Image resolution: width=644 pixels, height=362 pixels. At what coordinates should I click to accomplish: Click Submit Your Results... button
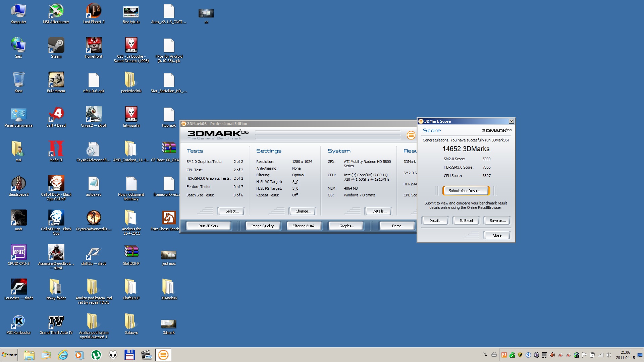click(x=466, y=191)
